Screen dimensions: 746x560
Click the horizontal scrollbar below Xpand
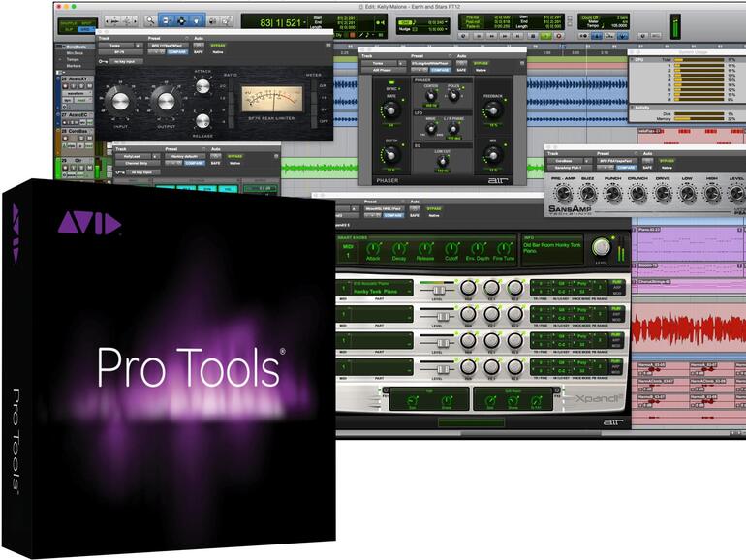532,433
